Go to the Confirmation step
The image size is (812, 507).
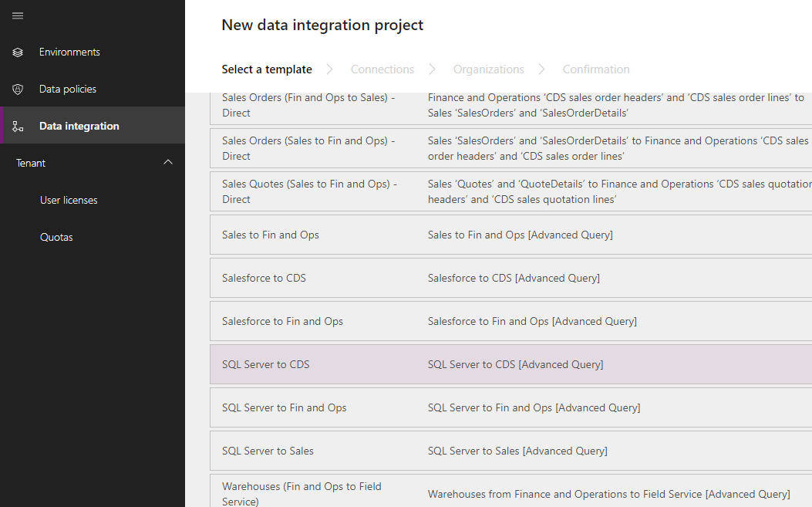595,69
